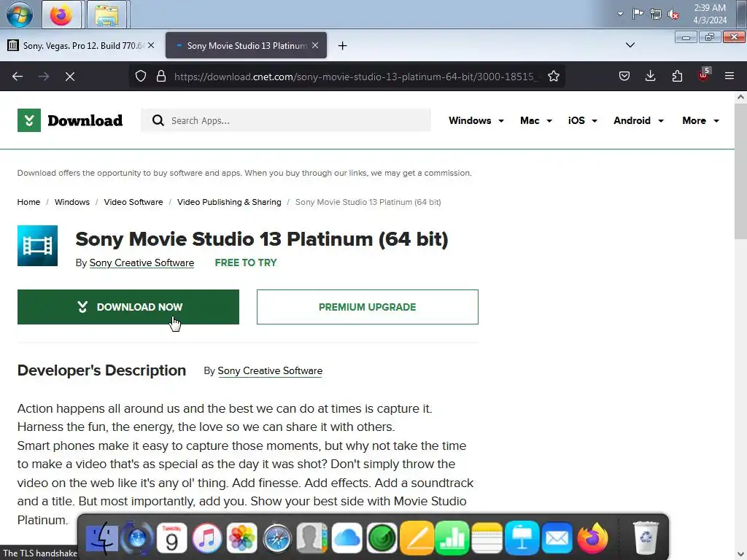This screenshot has width=747, height=560.
Task: Save the page to Pocket
Action: [624, 76]
